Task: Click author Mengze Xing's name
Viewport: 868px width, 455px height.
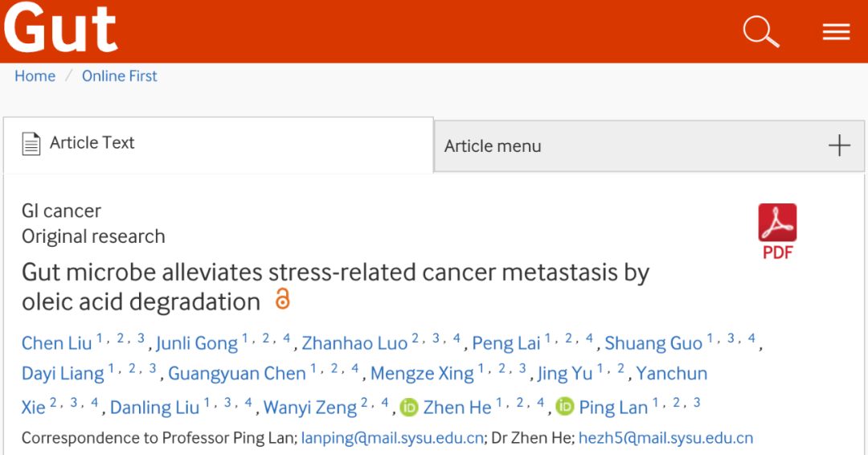Action: (x=421, y=374)
